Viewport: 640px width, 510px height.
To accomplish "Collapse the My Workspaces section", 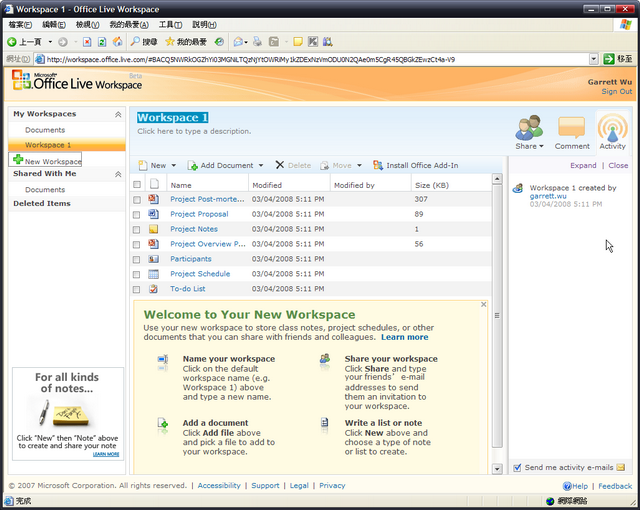I will 118,114.
